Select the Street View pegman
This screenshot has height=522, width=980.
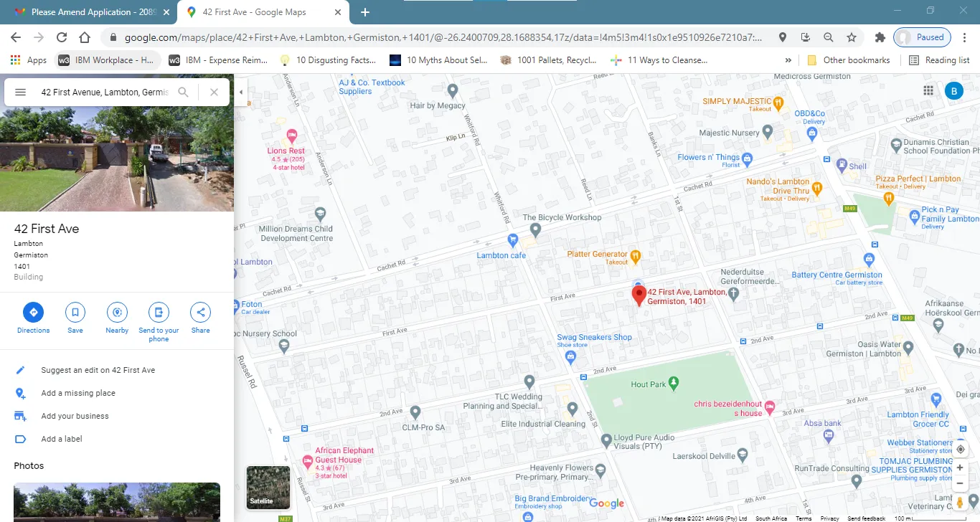(x=960, y=502)
